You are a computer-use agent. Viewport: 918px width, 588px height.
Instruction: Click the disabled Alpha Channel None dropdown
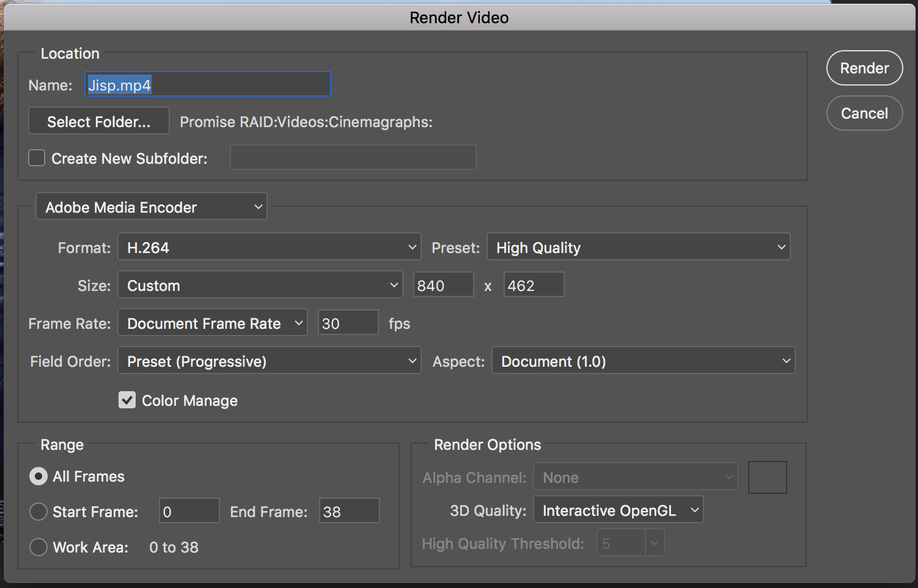coord(636,477)
